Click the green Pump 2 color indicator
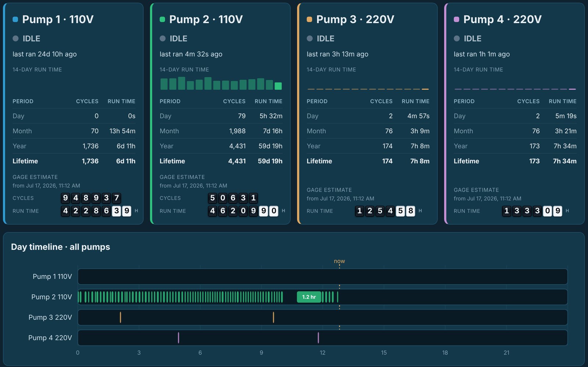This screenshot has width=588, height=367. coord(162,19)
